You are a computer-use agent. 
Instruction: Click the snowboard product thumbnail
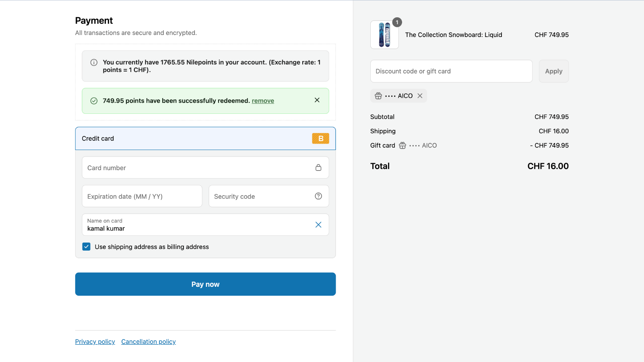384,35
